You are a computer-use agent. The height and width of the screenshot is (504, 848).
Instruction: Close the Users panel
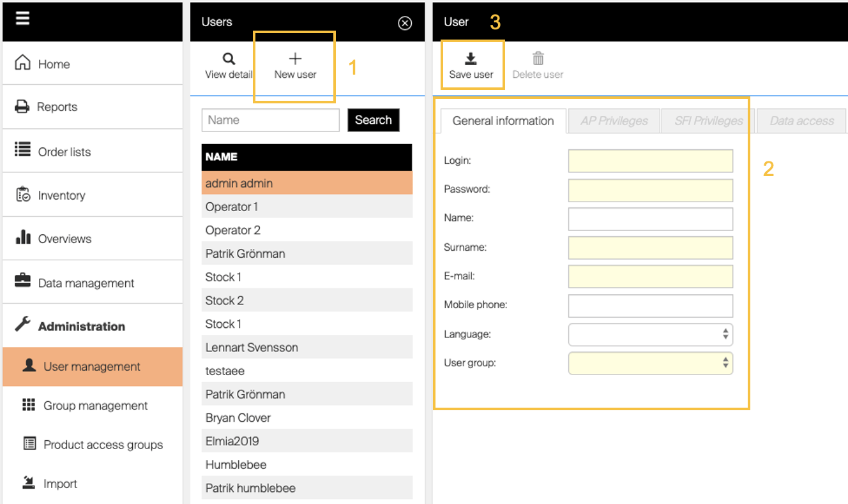tap(405, 23)
